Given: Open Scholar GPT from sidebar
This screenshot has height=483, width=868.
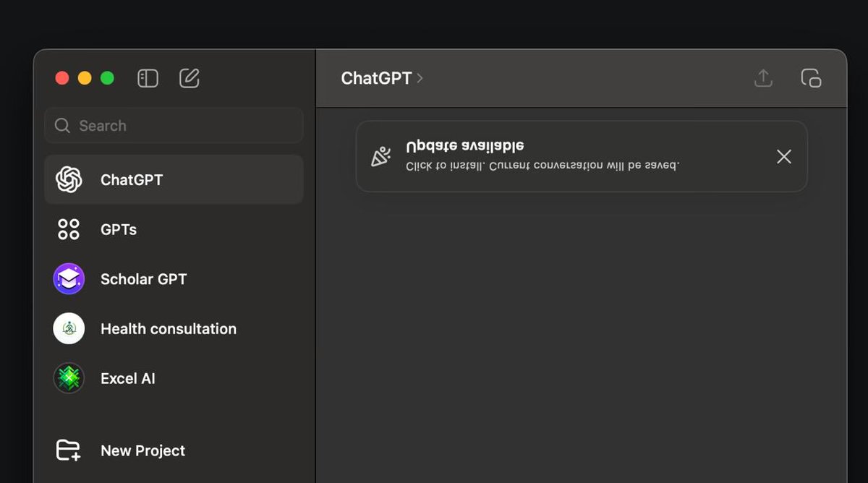Looking at the screenshot, I should tap(174, 279).
